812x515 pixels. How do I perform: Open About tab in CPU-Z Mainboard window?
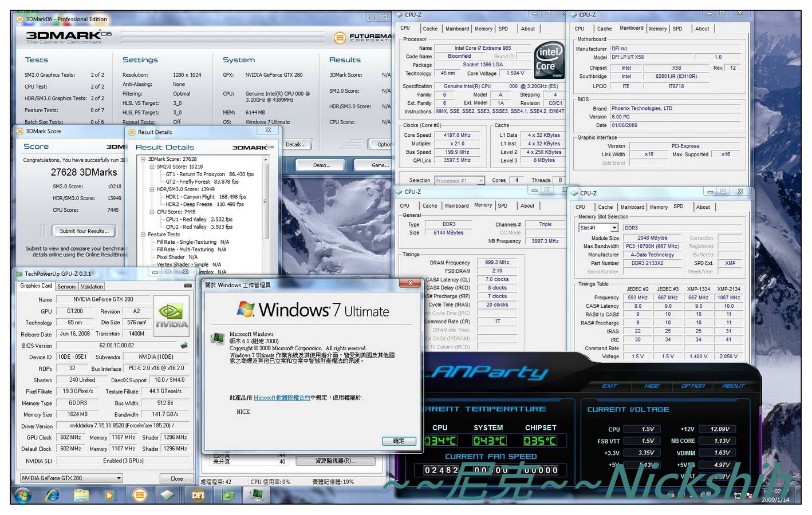702,29
